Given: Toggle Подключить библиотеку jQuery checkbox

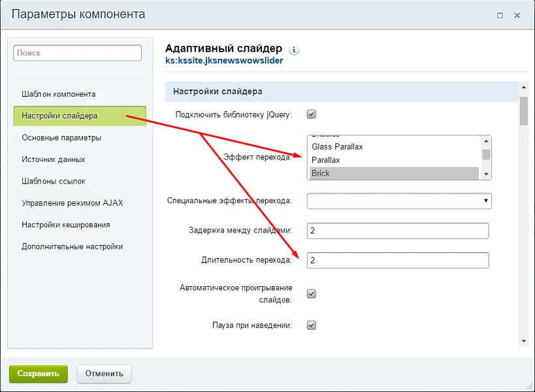Looking at the screenshot, I should 312,114.
